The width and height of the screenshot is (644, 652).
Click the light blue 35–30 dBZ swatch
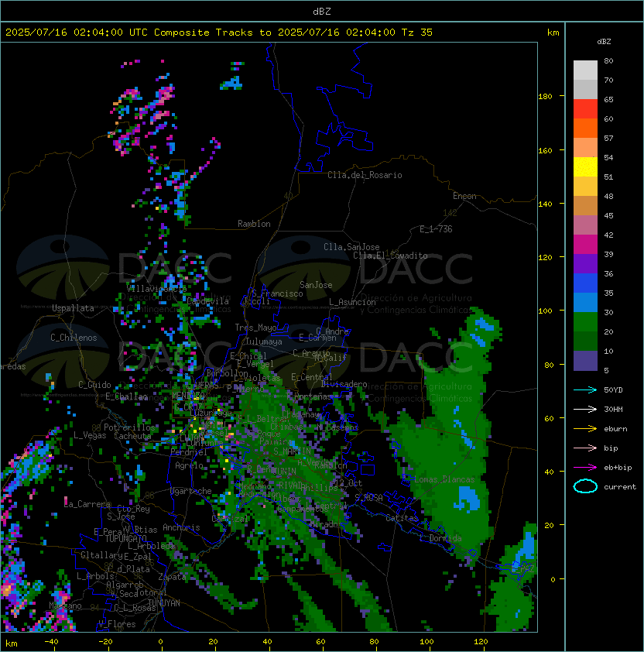585,303
